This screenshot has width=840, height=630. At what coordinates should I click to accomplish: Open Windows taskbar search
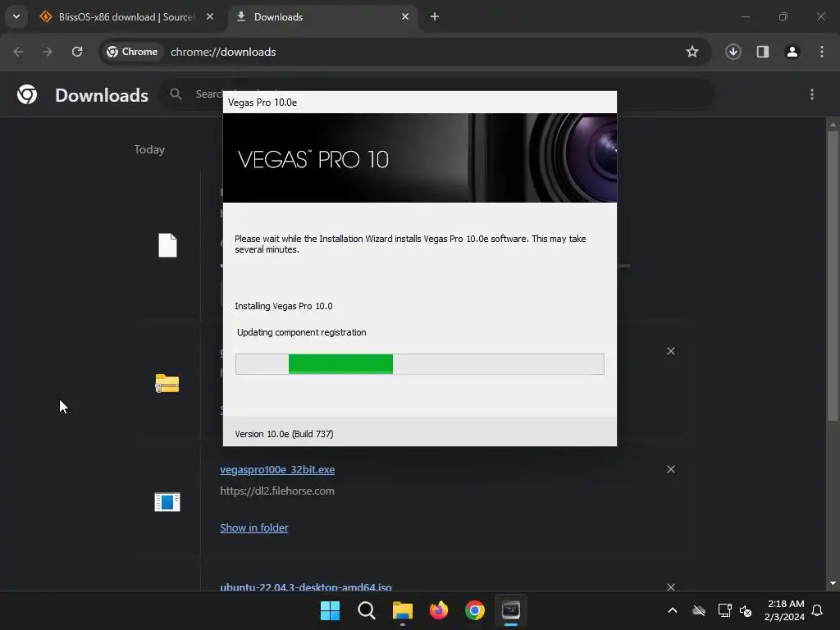pos(367,610)
